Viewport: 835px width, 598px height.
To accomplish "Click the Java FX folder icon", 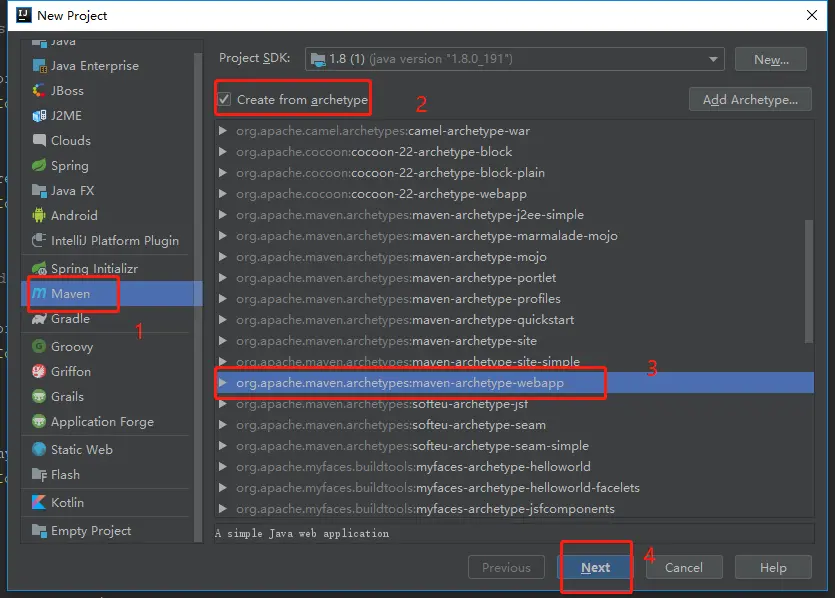I will [39, 191].
